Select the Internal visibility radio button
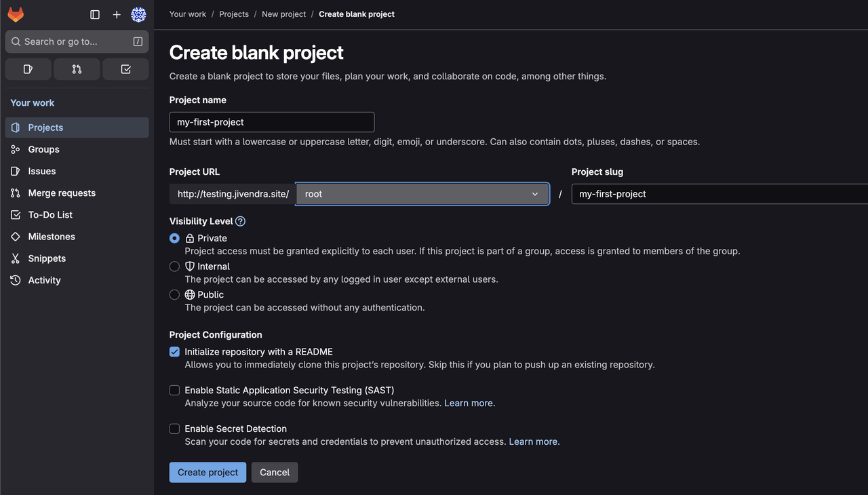 click(x=174, y=266)
